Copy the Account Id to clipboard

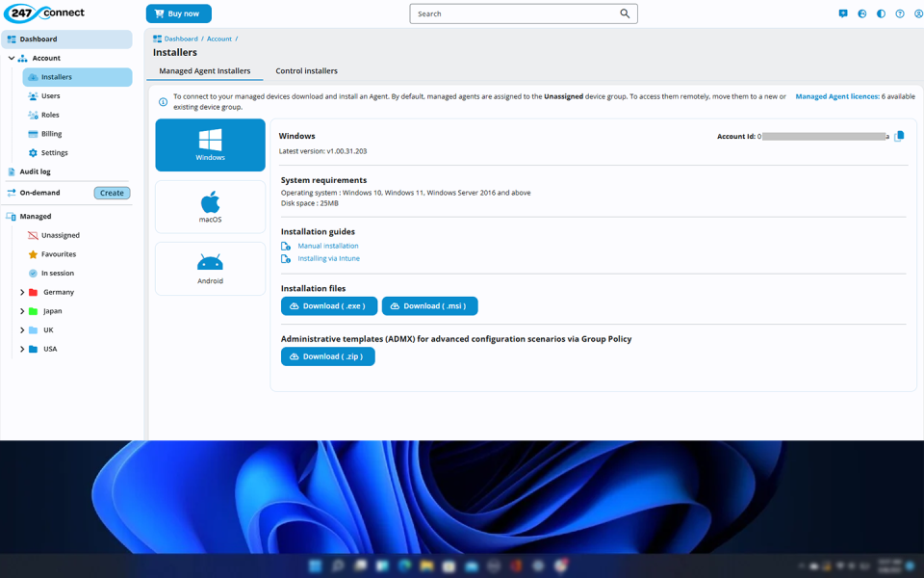tap(899, 137)
